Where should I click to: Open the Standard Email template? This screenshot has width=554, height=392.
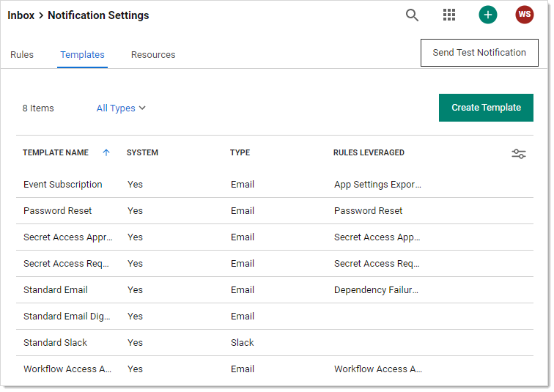[x=56, y=290]
